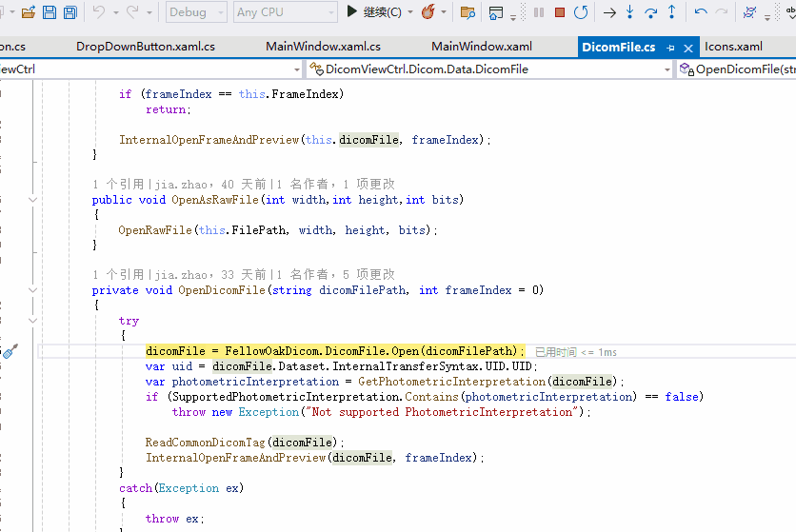
Task: Switch to the MainWindow.xaml tab
Action: coord(482,47)
